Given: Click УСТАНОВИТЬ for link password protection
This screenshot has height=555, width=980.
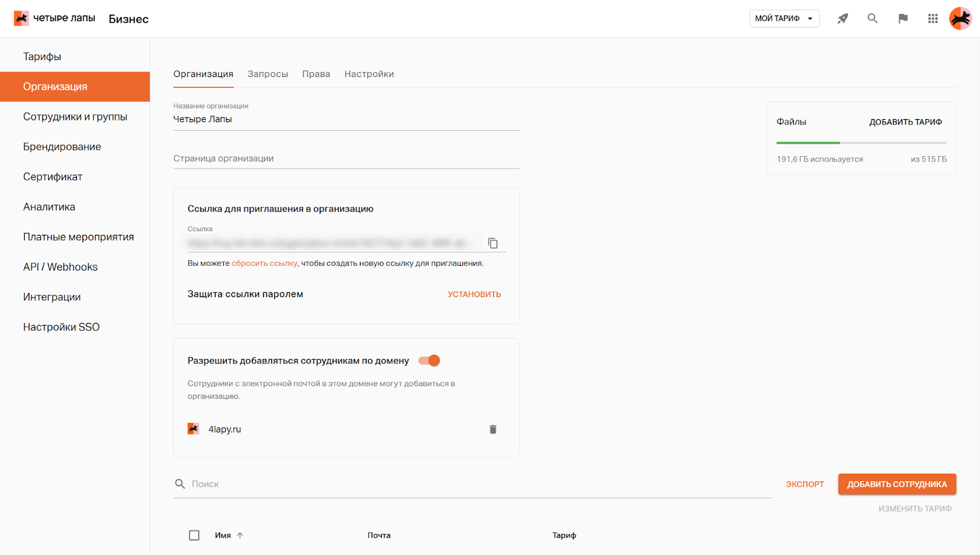Looking at the screenshot, I should (475, 294).
